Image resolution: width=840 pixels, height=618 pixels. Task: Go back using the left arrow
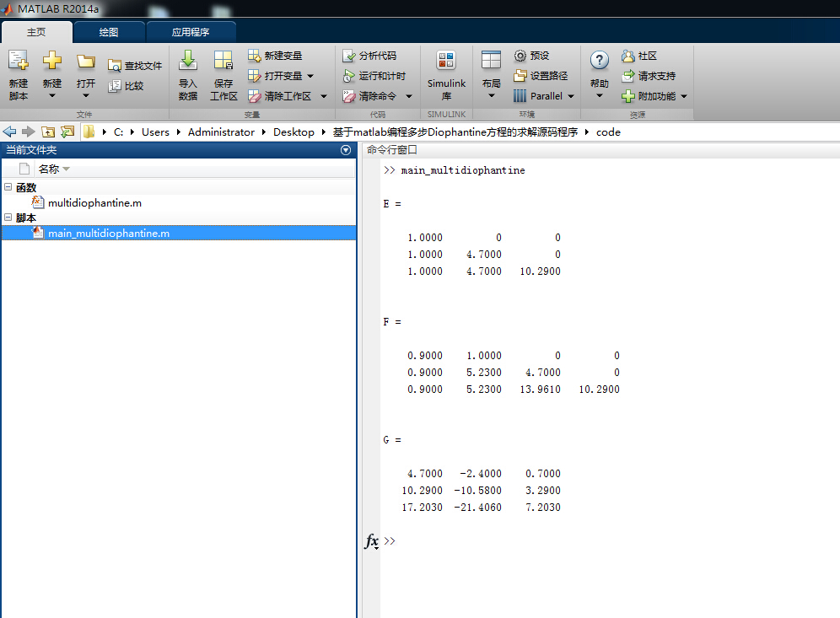(9, 132)
